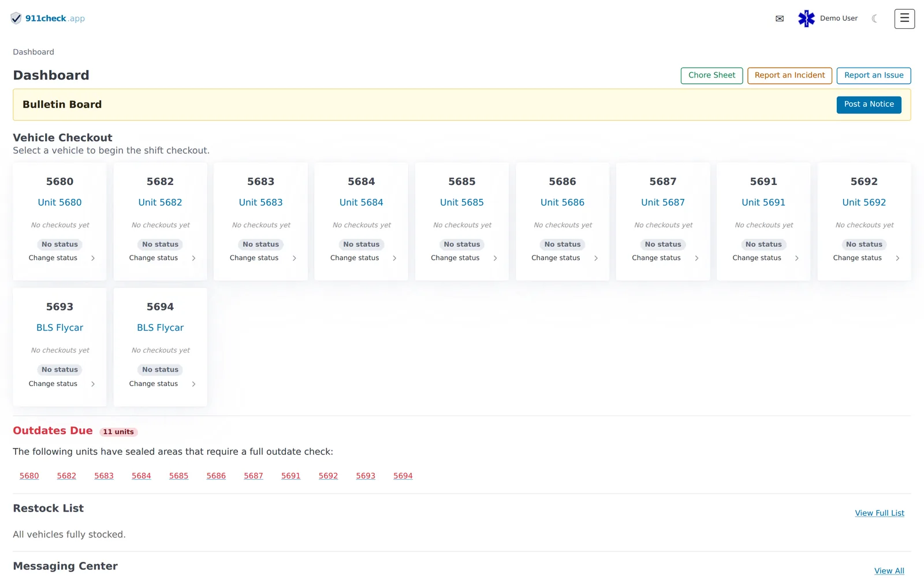Click No status badge on 5685 card
Image resolution: width=924 pixels, height=578 pixels.
(x=462, y=244)
